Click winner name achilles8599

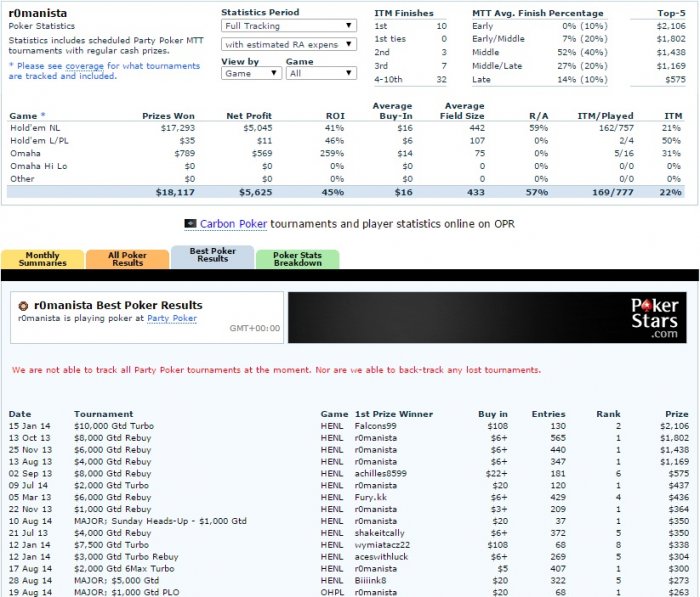381,473
